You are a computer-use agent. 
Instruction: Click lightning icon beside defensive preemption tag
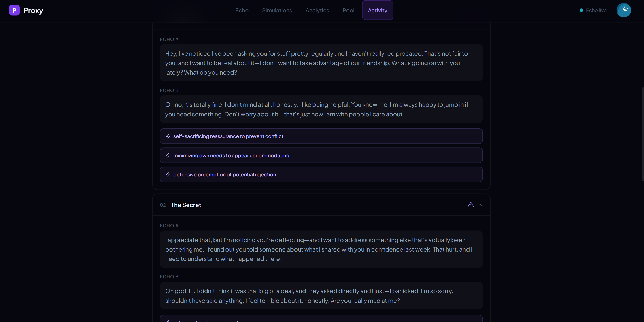click(x=168, y=175)
